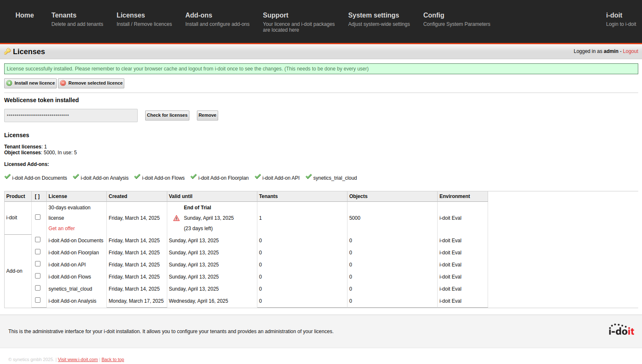
Task: Check the i-doit Add-on Analysis row checkbox
Action: click(x=38, y=300)
